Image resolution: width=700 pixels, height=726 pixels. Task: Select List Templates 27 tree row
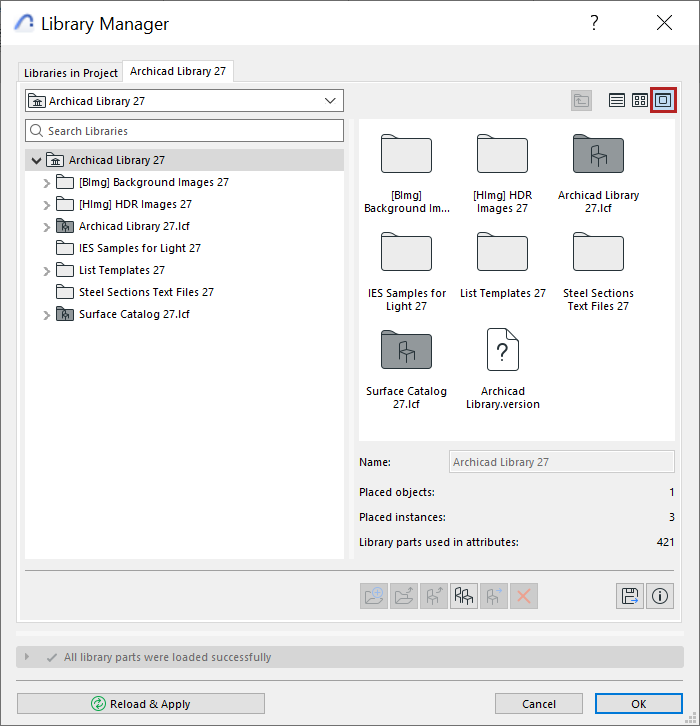point(184,270)
